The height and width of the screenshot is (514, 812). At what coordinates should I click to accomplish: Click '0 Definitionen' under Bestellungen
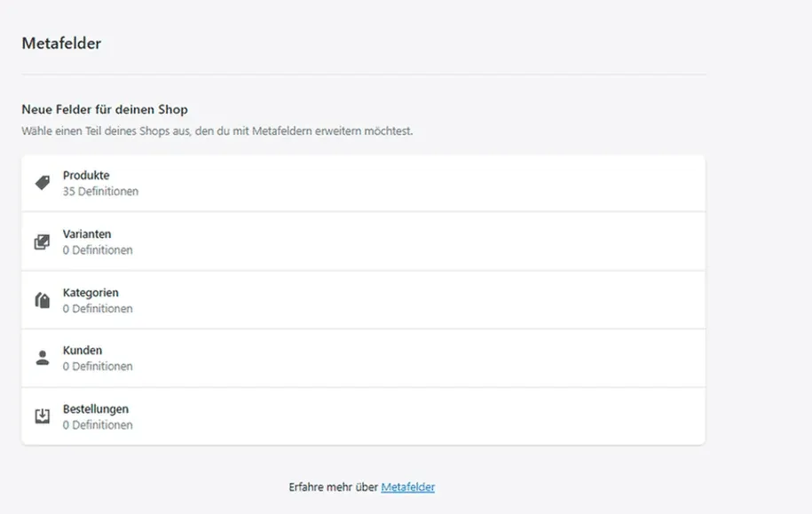(98, 425)
